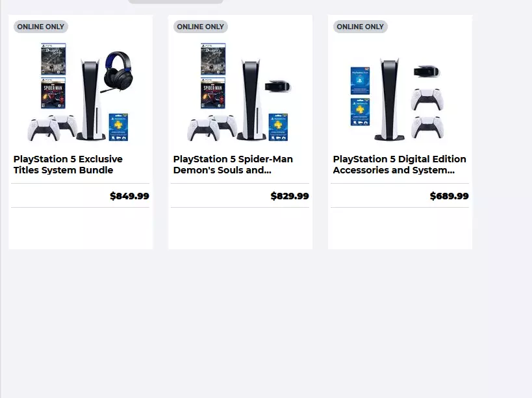Click the Demon's Souls cover in second bundle

coord(213,59)
